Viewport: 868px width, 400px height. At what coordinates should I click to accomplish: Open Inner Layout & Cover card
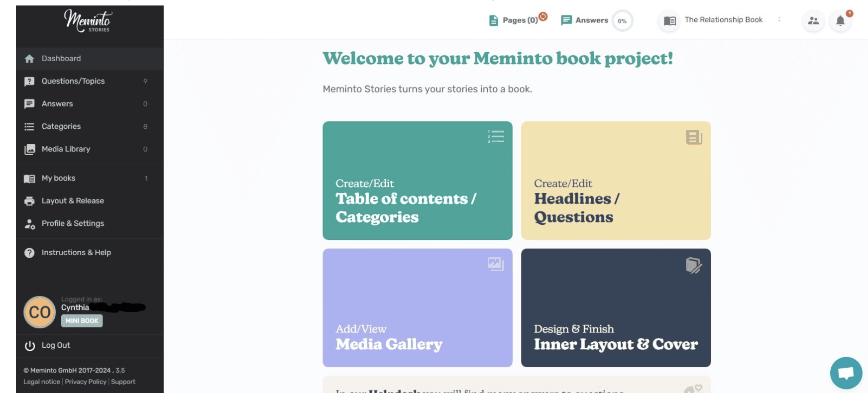[x=616, y=308]
